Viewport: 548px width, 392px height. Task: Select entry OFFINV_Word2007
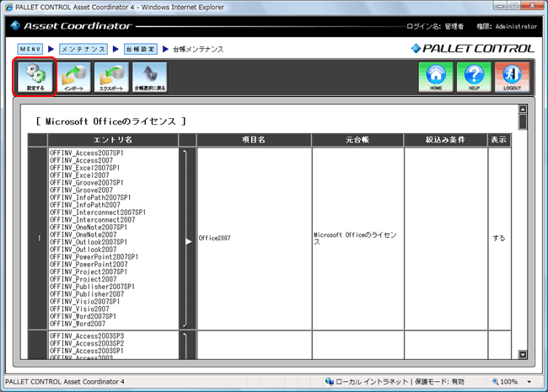[78, 324]
